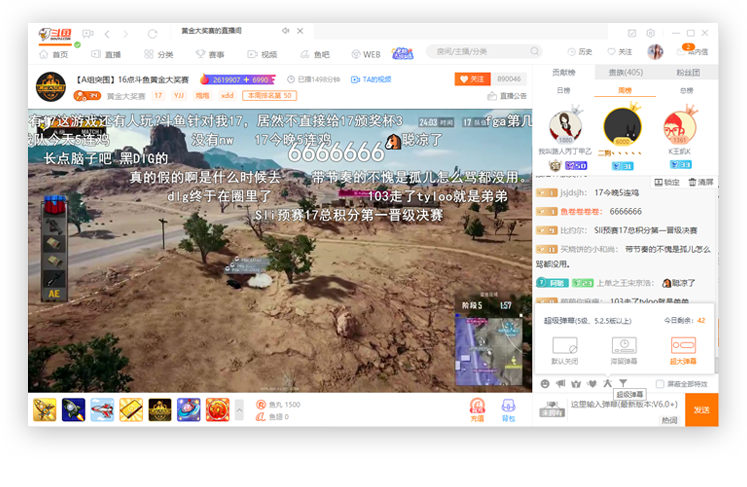Viewport: 747px width, 487px height.
Task: Click the 17 tag
Action: coord(158,96)
